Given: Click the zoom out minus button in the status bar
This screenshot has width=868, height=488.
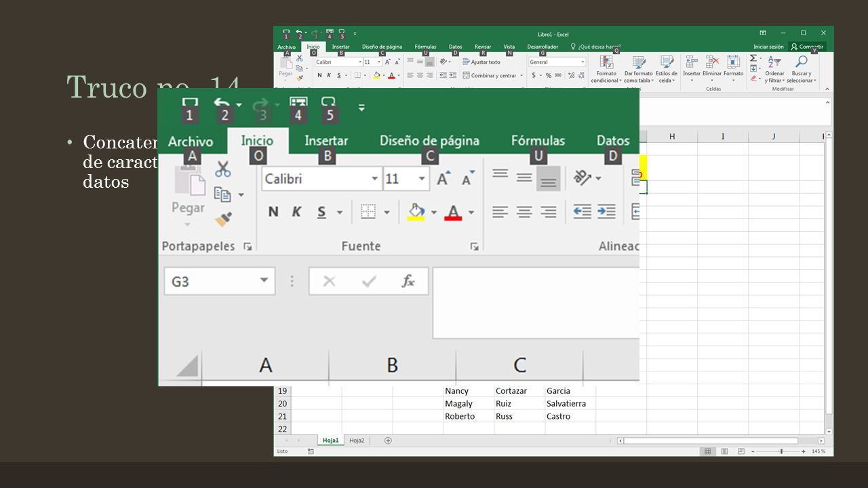Looking at the screenshot, I should tap(753, 451).
